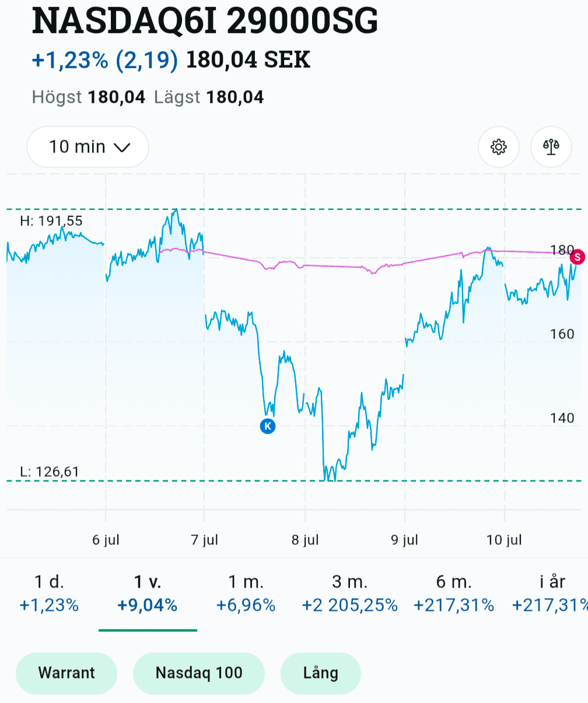Tap the Nasdaq 100 tag chip
This screenshot has width=588, height=703.
tap(199, 673)
